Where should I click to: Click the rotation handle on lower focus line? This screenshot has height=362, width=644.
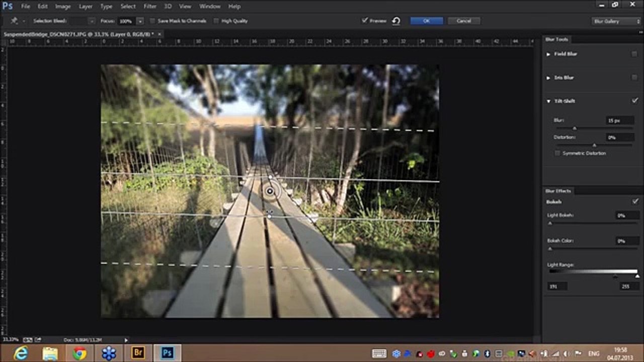coord(269,216)
